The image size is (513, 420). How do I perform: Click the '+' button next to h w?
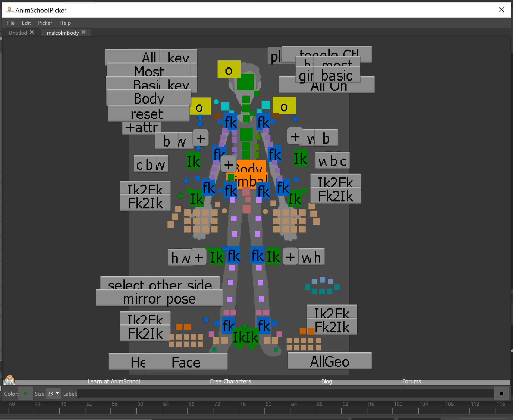(199, 256)
